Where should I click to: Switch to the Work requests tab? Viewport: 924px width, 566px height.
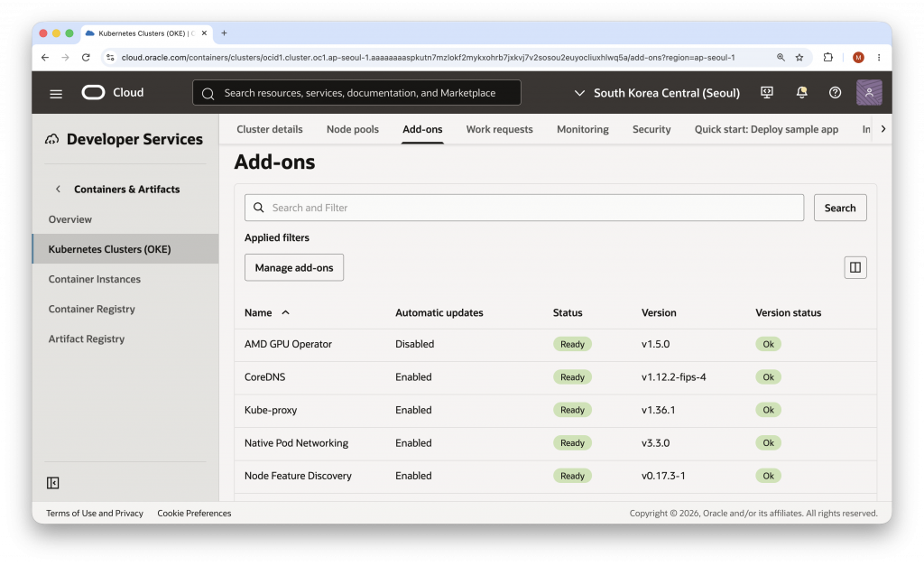point(499,129)
